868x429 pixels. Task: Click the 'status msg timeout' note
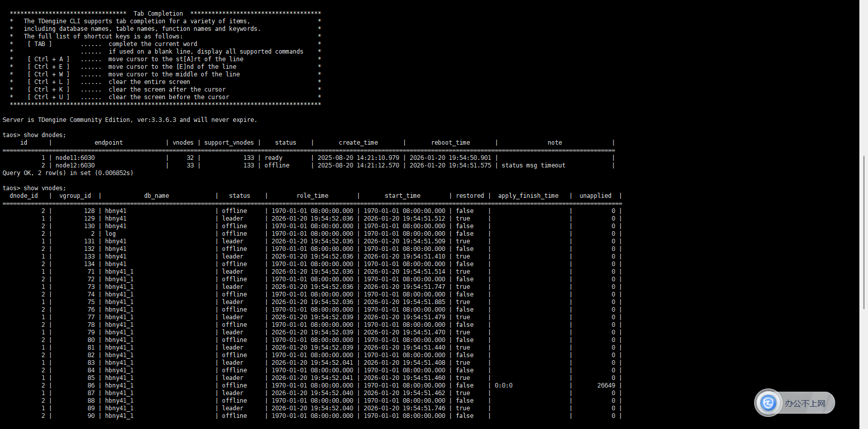(x=533, y=165)
